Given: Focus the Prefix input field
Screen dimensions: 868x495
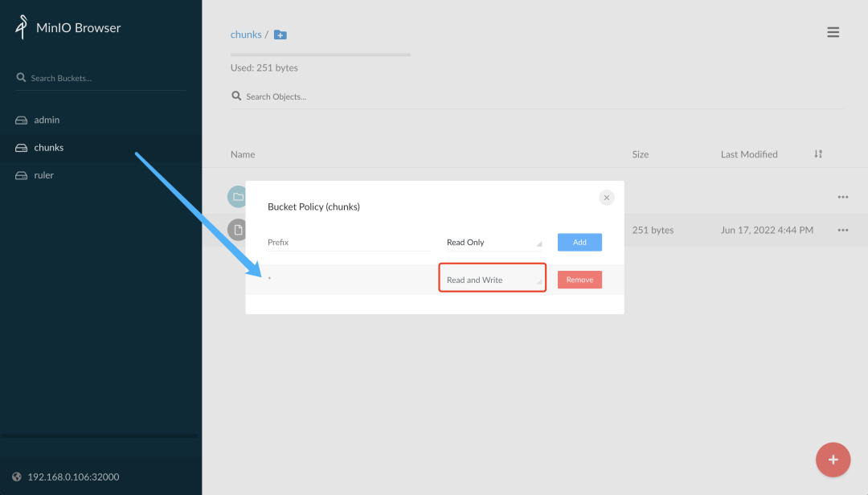Looking at the screenshot, I should coord(350,243).
